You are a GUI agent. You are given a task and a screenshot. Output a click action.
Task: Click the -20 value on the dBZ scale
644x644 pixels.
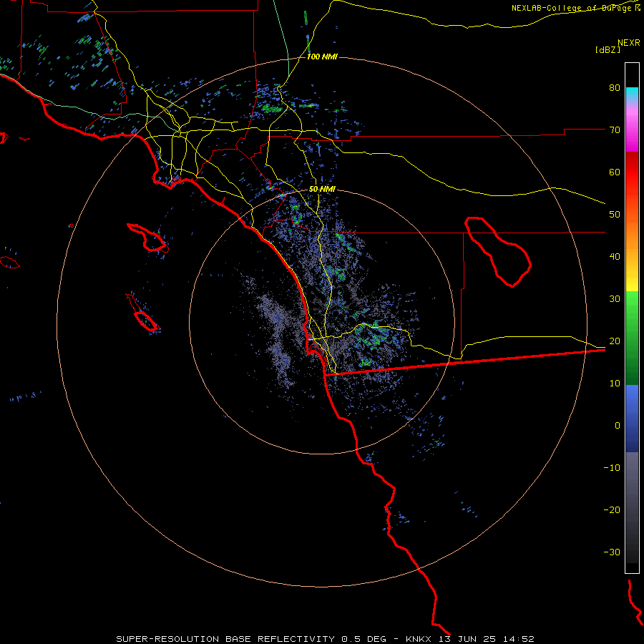(612, 509)
